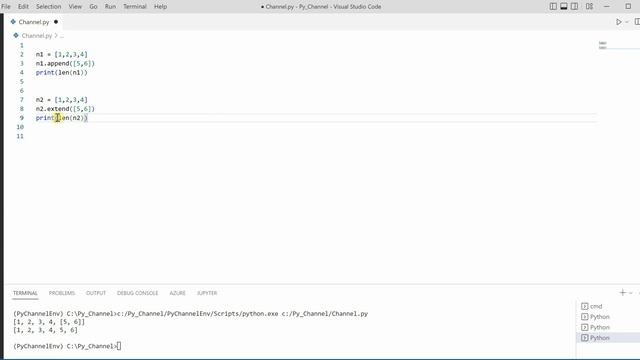Open the Go menu
The width and height of the screenshot is (640, 360).
93,7
